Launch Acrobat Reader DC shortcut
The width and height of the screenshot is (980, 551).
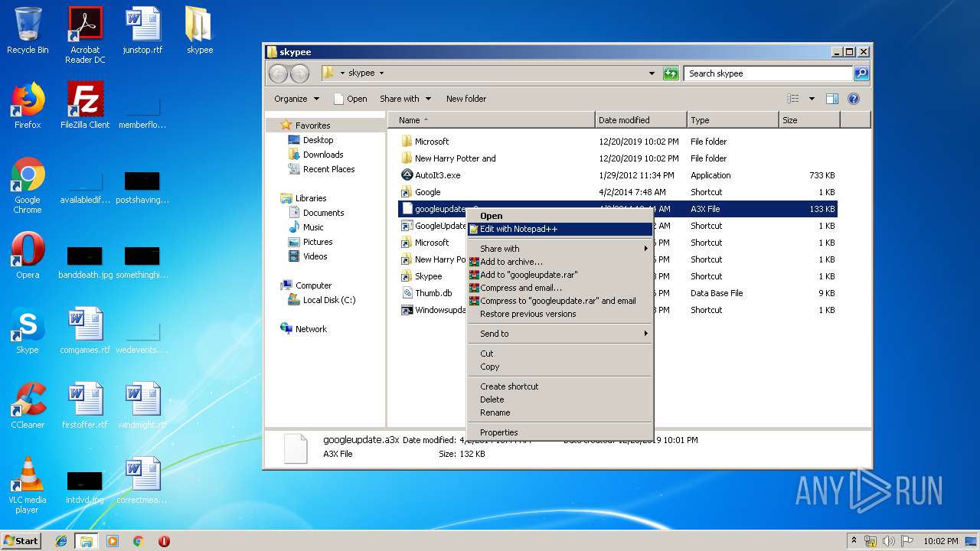click(85, 35)
